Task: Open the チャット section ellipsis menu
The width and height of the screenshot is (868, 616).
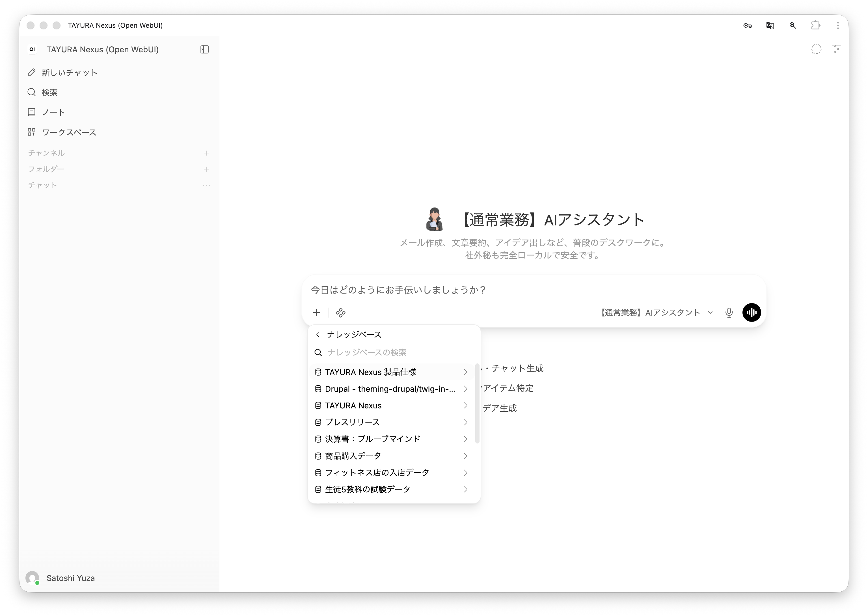Action: [206, 186]
